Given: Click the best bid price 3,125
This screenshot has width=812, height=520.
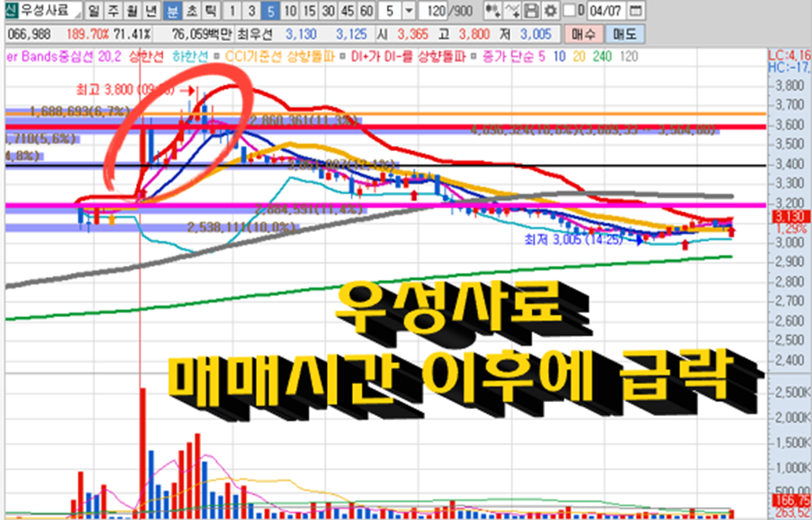Looking at the screenshot, I should pyautogui.click(x=351, y=35).
